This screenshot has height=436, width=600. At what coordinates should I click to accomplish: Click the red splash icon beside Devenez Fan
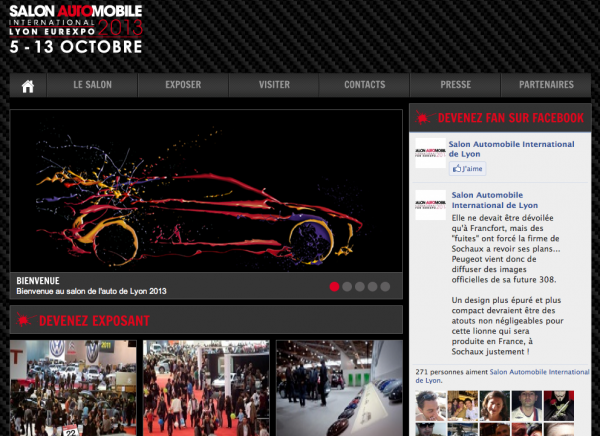[424, 118]
